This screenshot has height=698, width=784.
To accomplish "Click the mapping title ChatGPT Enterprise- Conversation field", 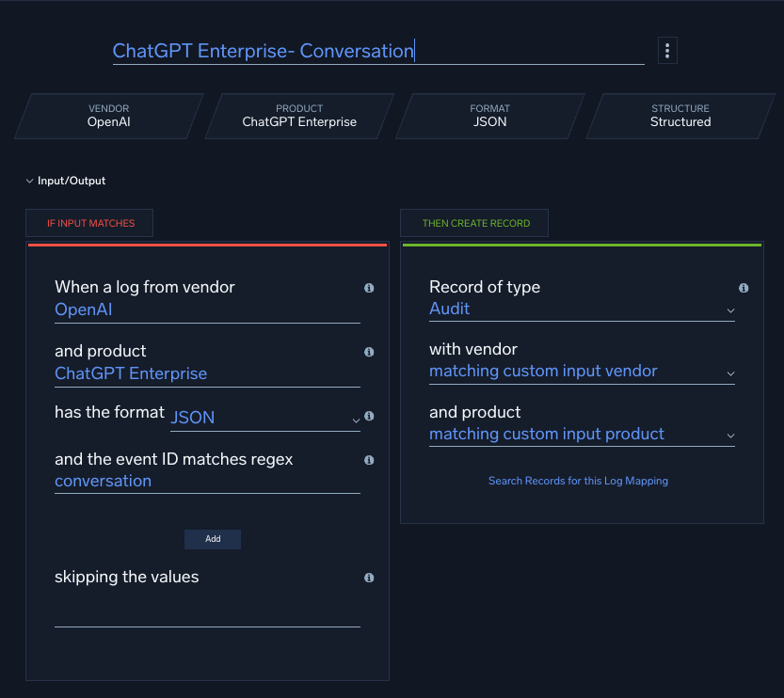I will (x=376, y=51).
